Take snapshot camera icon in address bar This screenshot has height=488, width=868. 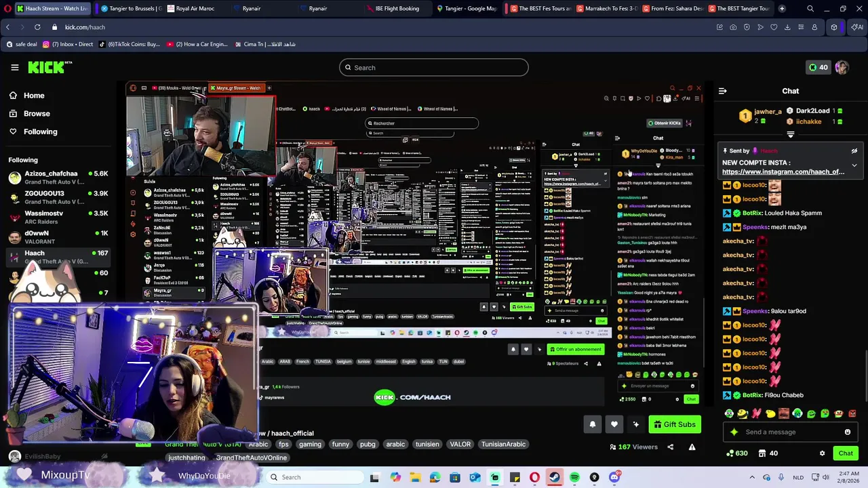[x=733, y=27]
